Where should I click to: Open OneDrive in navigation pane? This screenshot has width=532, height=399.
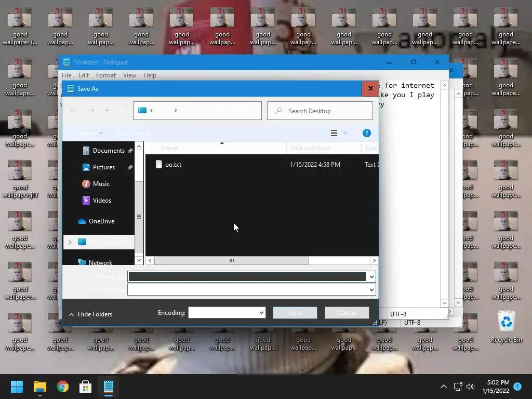click(101, 221)
